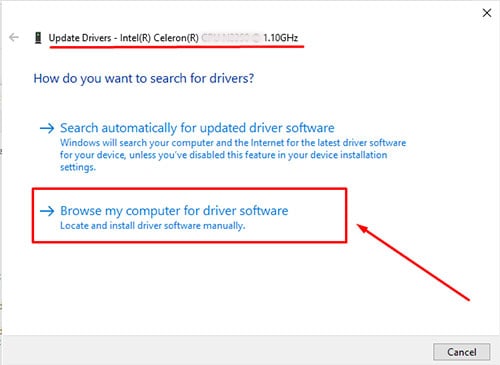Click the arrow icon beside Search automatically
The image size is (500, 365).
47,128
